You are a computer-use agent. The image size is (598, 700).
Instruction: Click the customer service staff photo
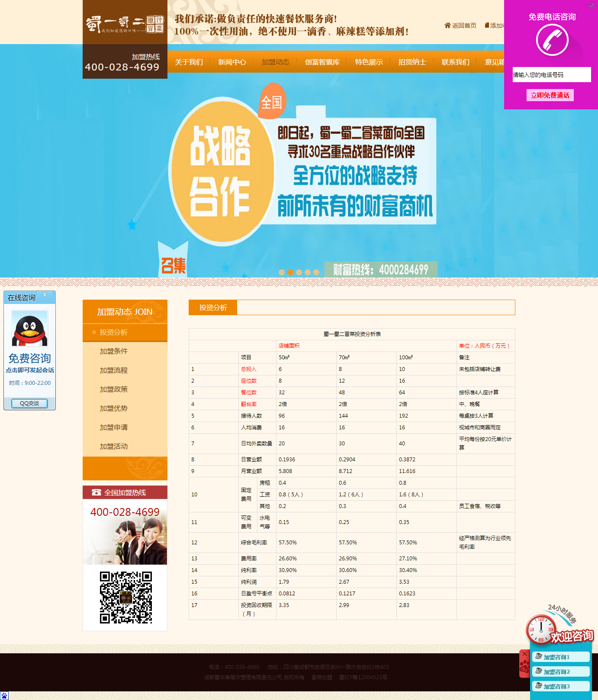coord(125,542)
